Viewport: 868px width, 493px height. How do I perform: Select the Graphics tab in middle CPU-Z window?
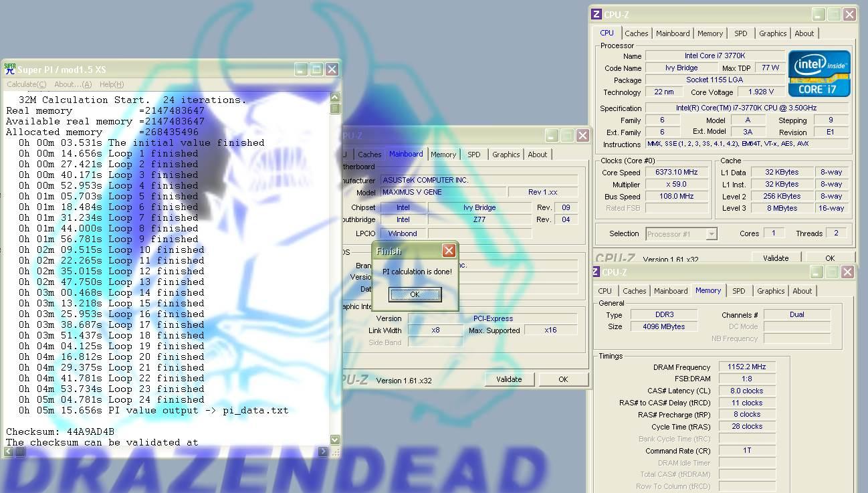tap(506, 155)
